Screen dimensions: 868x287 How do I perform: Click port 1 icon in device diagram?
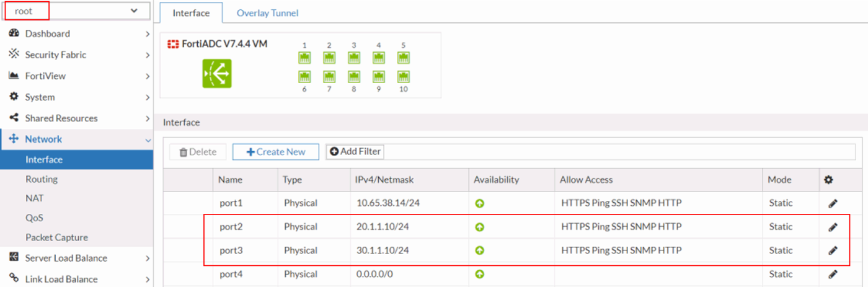tap(304, 58)
